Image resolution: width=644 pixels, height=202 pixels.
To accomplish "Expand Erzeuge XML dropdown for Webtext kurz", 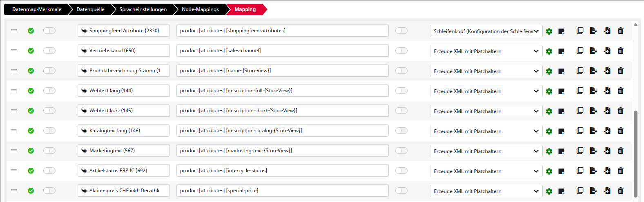I will pos(486,111).
